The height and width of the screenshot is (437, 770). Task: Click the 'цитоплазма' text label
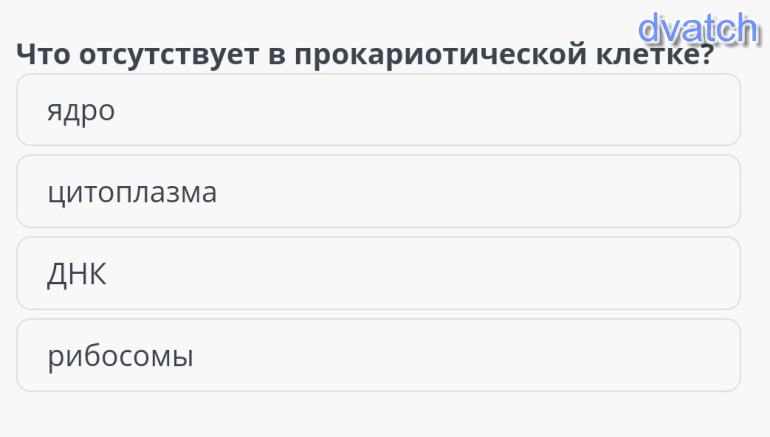click(x=132, y=192)
